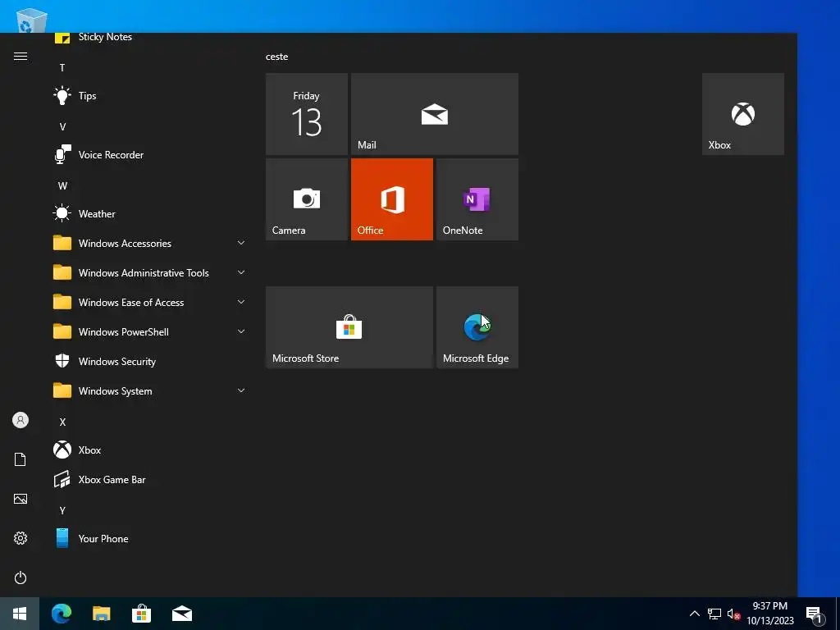Open the OneNote tile
840x630 pixels.
pyautogui.click(x=477, y=199)
